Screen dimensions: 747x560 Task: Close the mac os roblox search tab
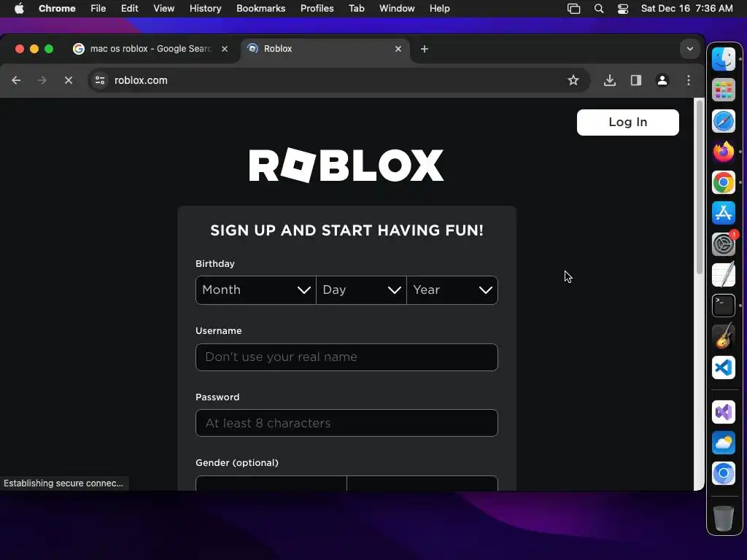click(225, 49)
